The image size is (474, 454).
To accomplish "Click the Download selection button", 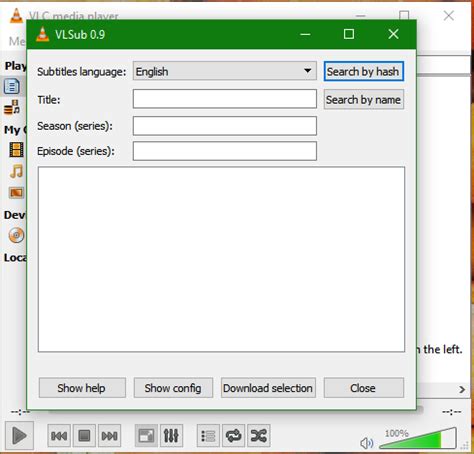I will (x=268, y=388).
